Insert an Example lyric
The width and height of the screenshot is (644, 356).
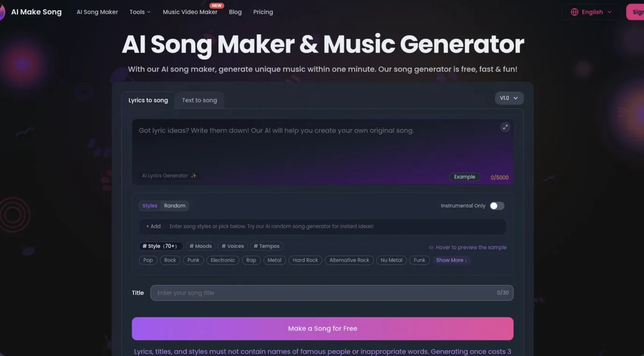[464, 176]
